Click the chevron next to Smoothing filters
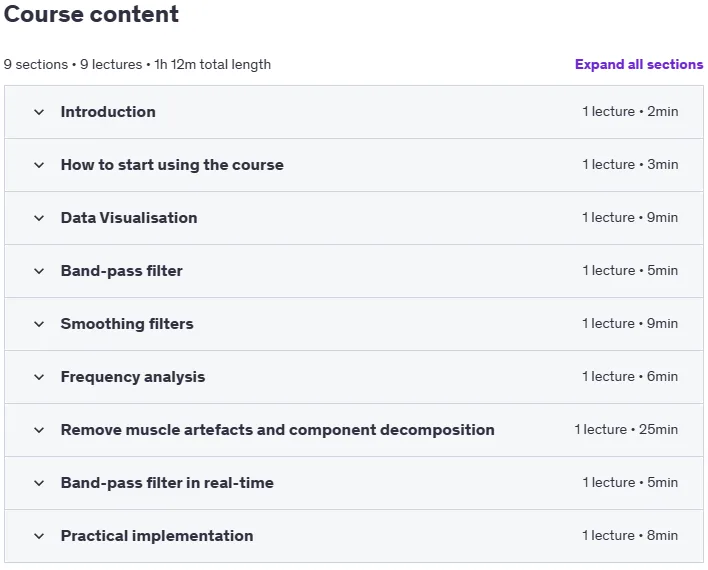The height and width of the screenshot is (570, 708). [x=39, y=324]
